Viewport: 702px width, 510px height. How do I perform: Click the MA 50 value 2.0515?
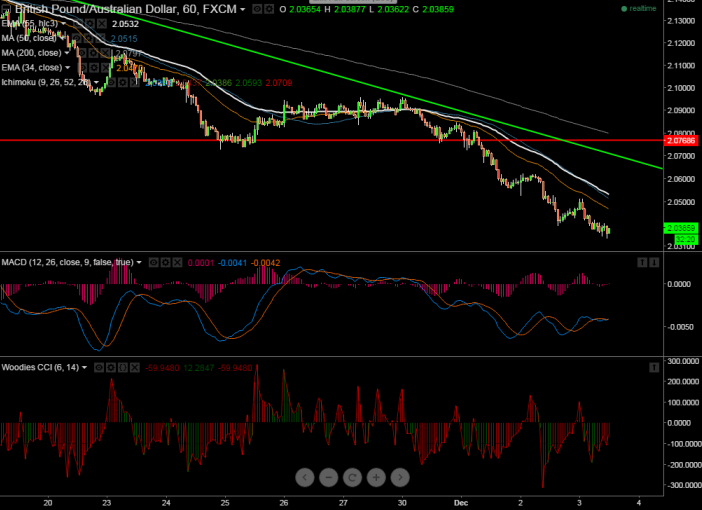coord(124,39)
